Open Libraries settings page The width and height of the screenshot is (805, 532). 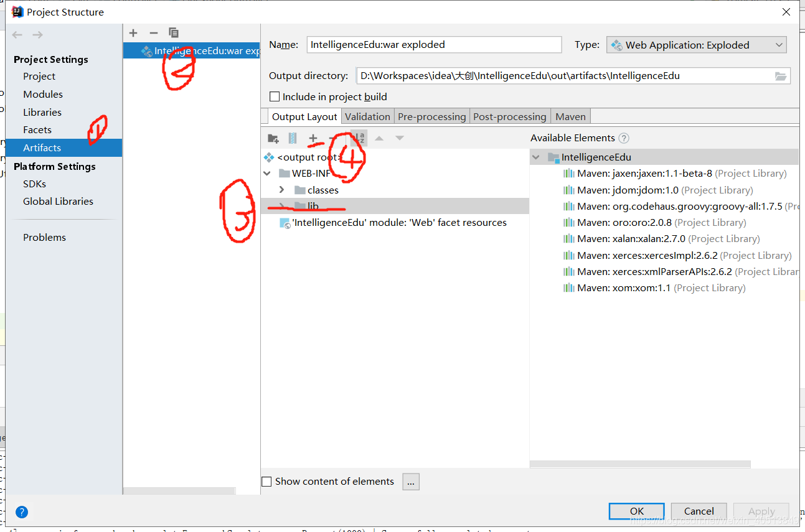click(x=42, y=113)
